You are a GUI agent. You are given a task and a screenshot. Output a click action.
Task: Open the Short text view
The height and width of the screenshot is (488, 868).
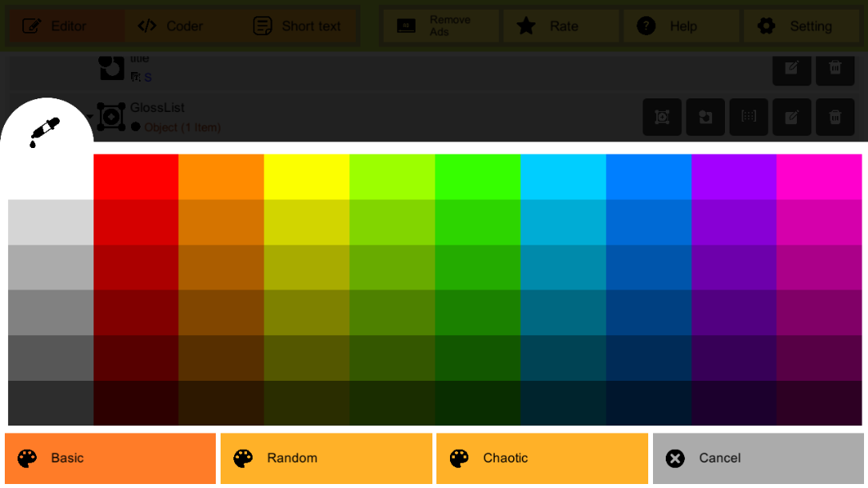tap(297, 26)
